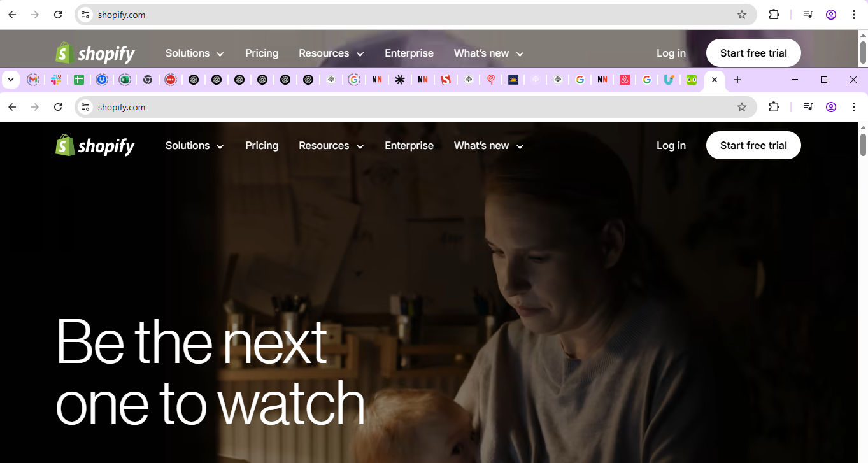Viewport: 868px width, 463px height.
Task: Open the Chrome extensions puzzle icon
Action: (774, 107)
